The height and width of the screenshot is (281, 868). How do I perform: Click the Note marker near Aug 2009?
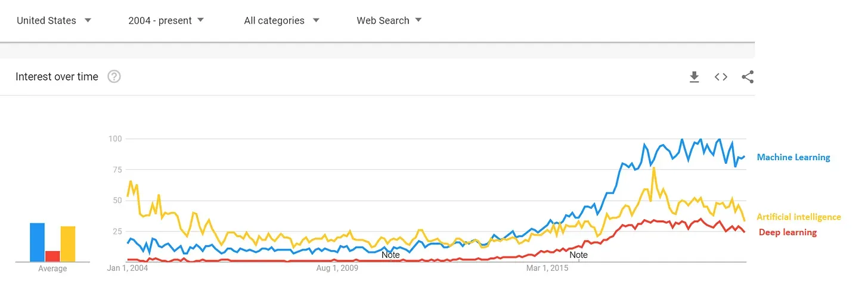pyautogui.click(x=390, y=255)
